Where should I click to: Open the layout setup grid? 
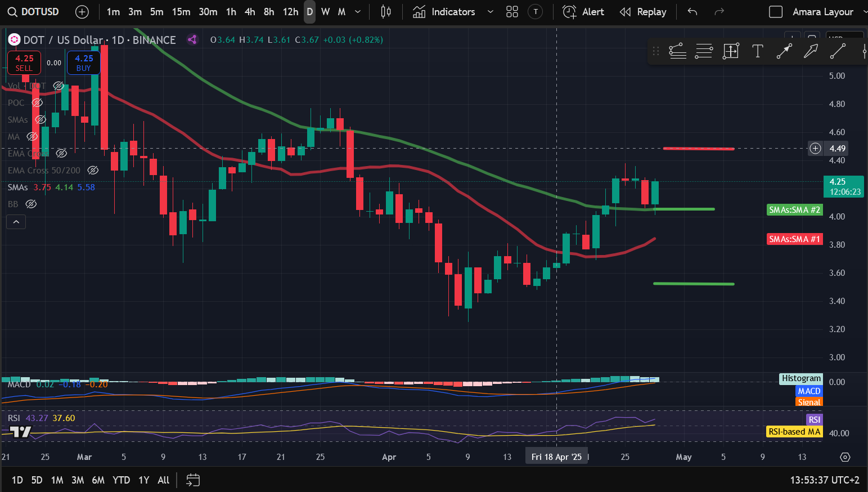click(512, 12)
